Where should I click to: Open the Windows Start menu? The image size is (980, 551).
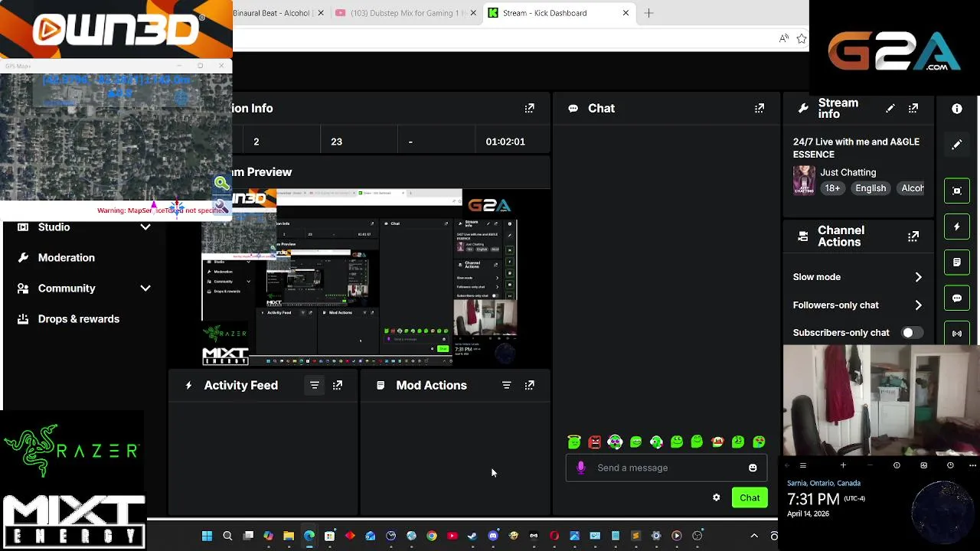pyautogui.click(x=207, y=536)
